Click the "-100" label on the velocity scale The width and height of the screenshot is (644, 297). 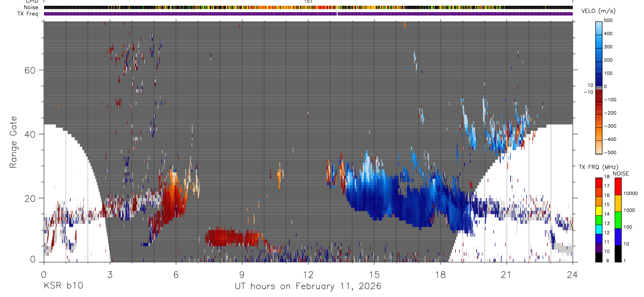click(610, 100)
